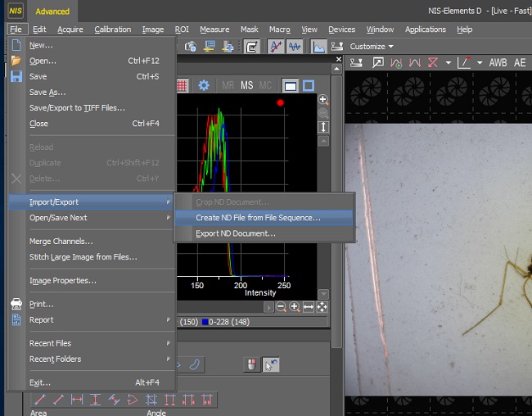The image size is (532, 416).
Task: Toggle the MS histogram mode
Action: [246, 85]
